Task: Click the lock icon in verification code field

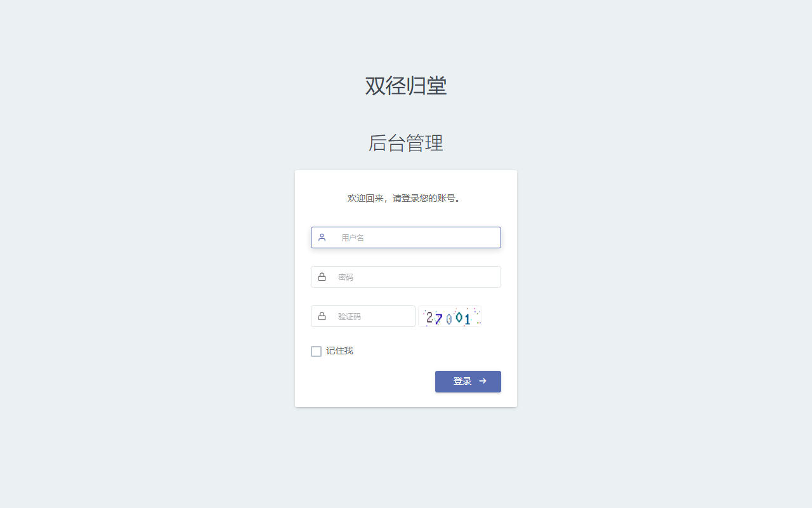Action: pos(322,316)
